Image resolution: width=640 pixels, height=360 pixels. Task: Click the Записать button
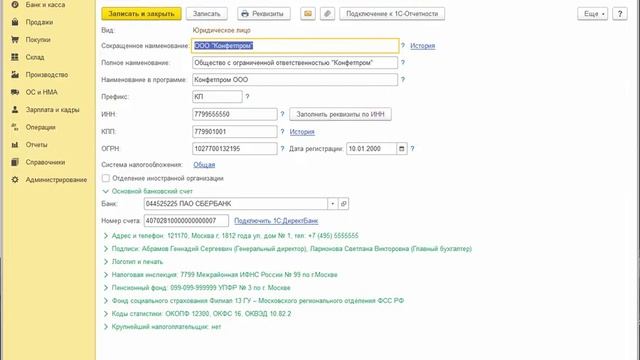tap(207, 13)
